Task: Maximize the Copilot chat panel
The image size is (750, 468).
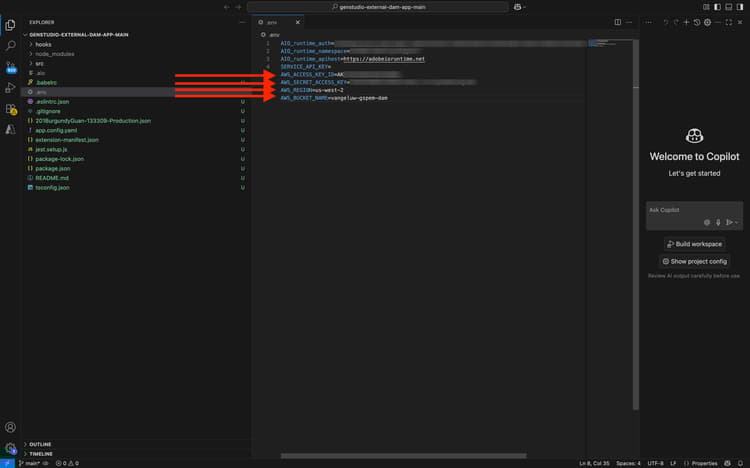Action: pyautogui.click(x=728, y=22)
